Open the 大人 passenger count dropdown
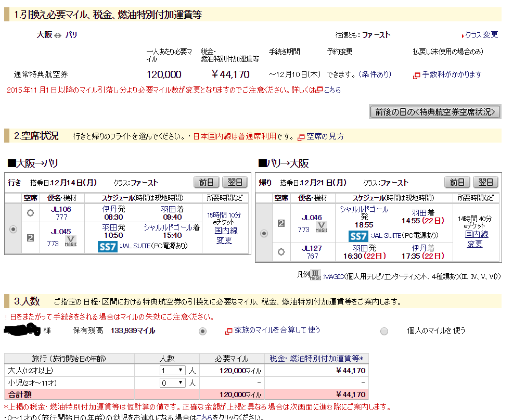 tap(172, 371)
